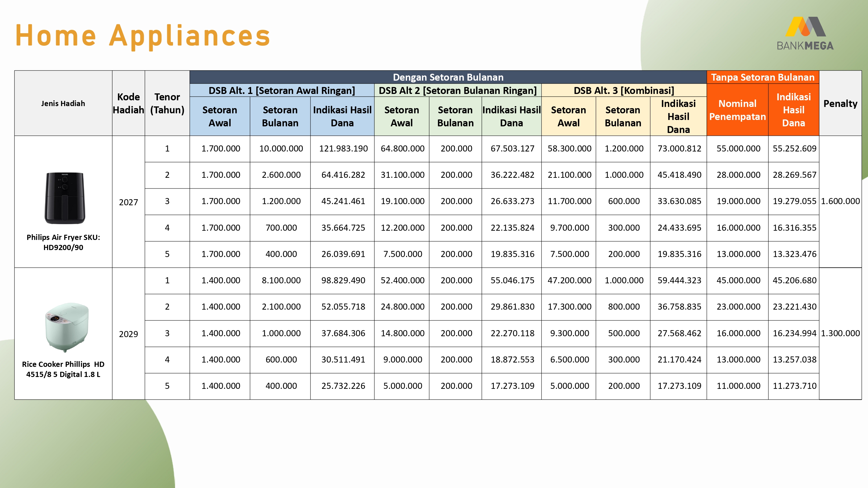Click the cell 18.872.553

(512, 359)
